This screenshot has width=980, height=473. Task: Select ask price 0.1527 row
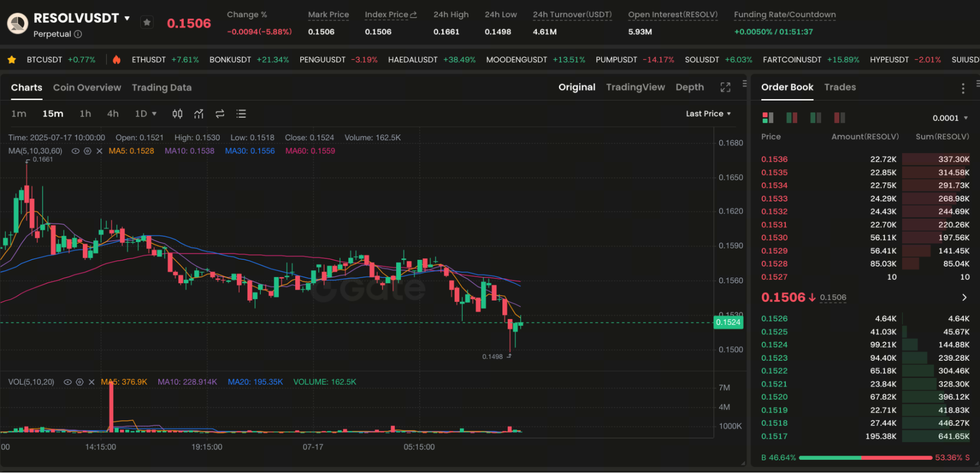click(865, 277)
